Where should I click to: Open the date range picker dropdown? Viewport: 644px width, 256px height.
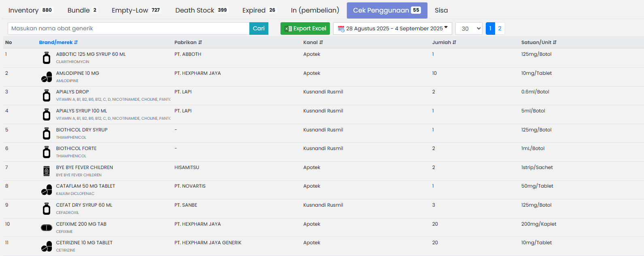392,29
